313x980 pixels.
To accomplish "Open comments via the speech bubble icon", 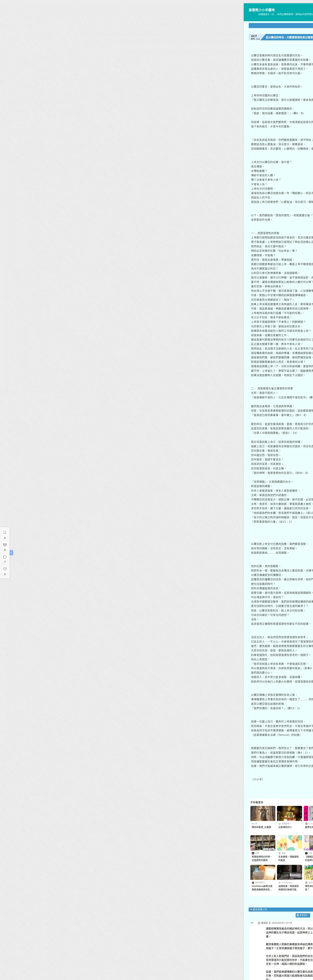I will click(5, 557).
